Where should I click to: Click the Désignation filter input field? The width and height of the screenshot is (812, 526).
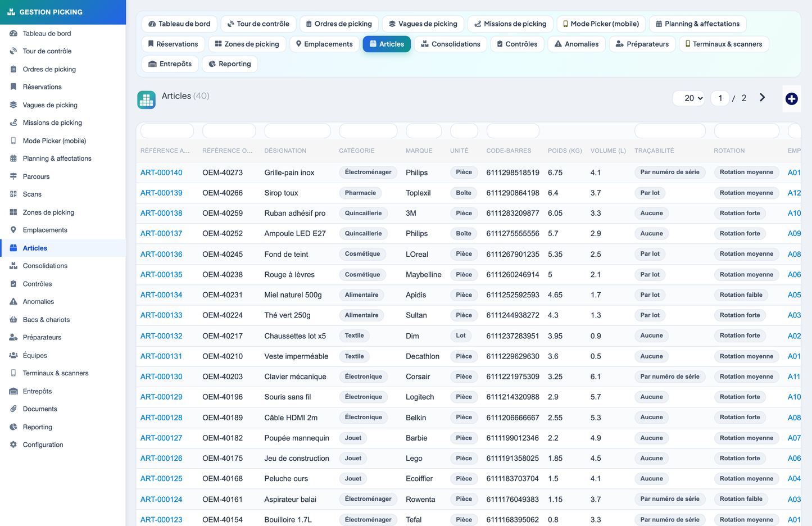(297, 131)
